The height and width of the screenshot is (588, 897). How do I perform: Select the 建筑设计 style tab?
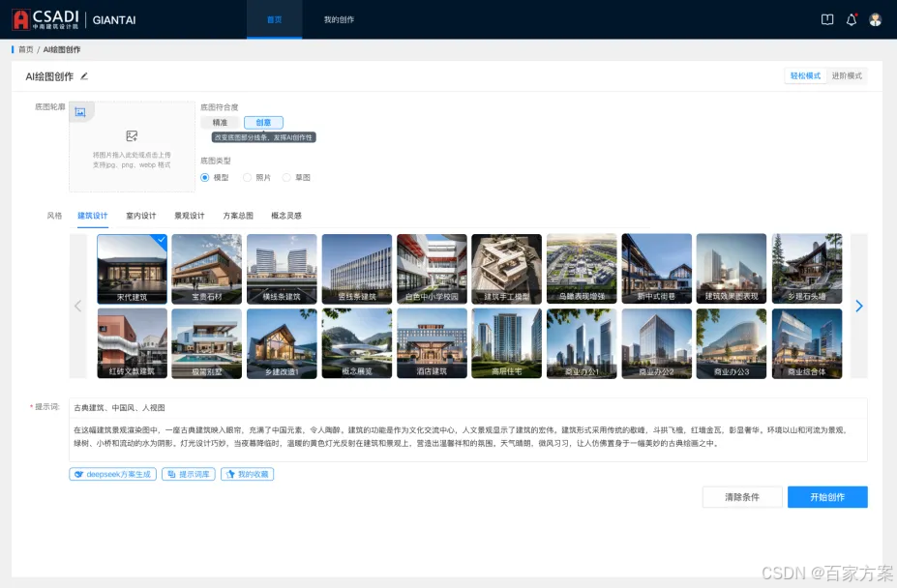coord(93,216)
